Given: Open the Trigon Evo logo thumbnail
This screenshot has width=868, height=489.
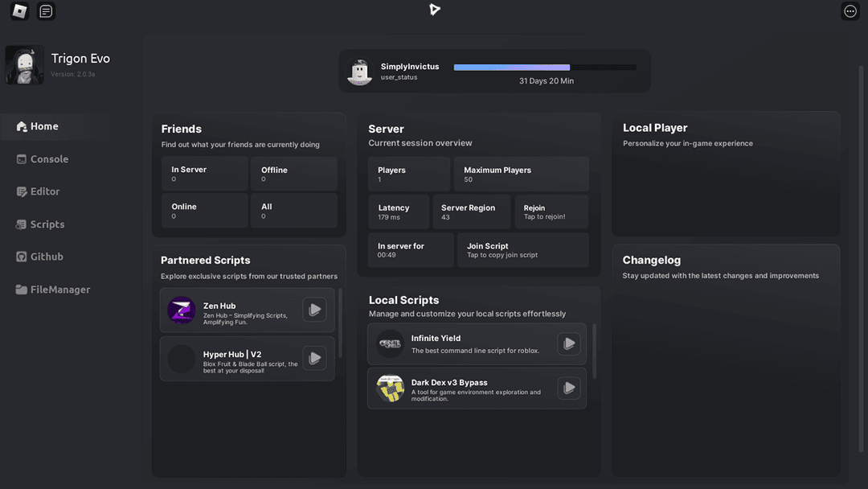Looking at the screenshot, I should tap(25, 64).
